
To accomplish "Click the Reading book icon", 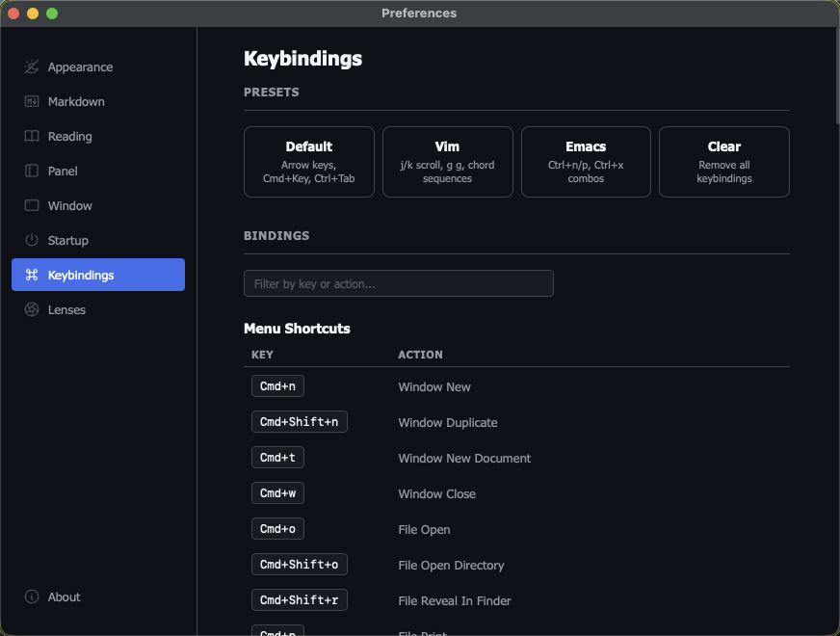I will tap(32, 136).
